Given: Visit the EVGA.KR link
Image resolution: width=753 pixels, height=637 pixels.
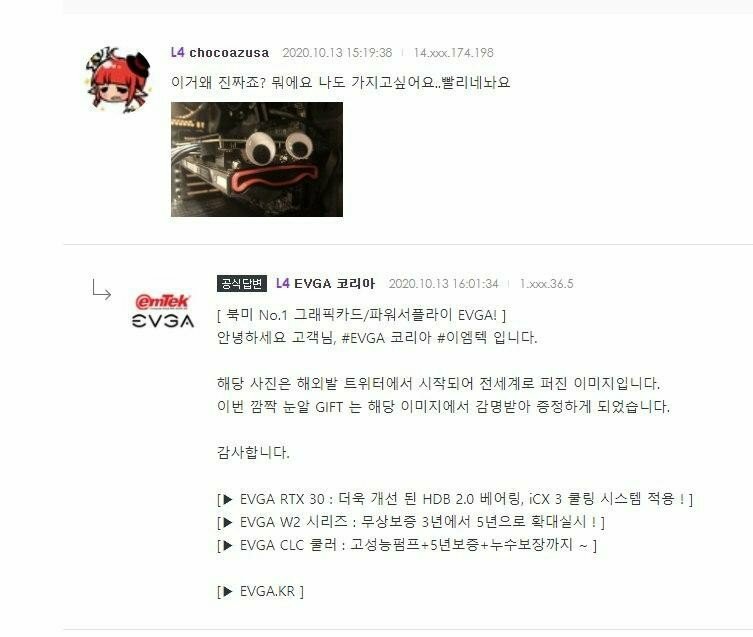Looking at the screenshot, I should [260, 591].
